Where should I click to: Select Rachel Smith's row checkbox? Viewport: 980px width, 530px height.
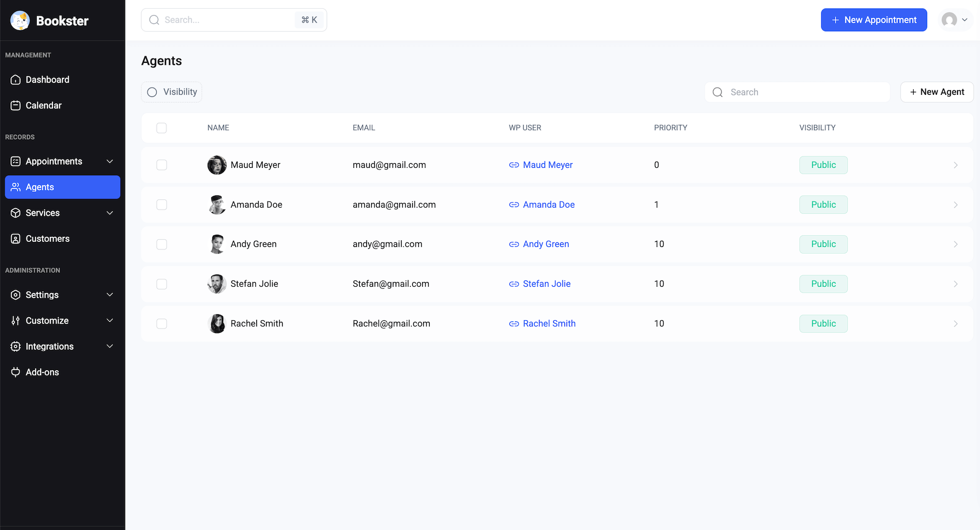point(162,324)
